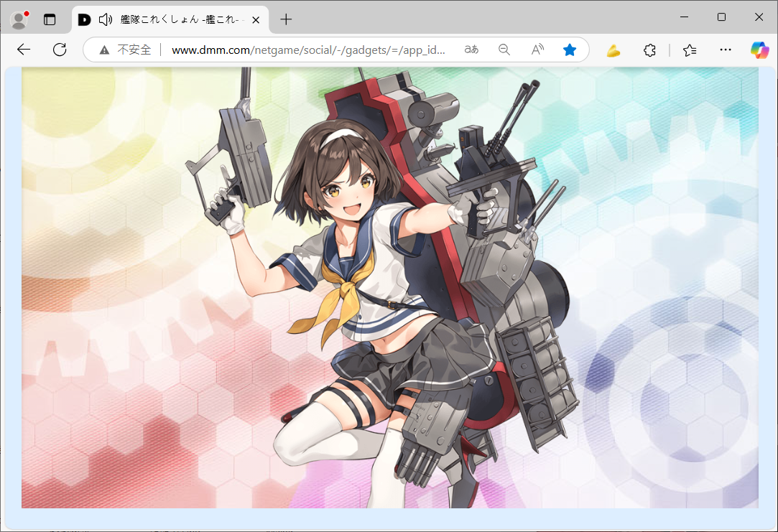Screen dimensions: 778x532
Task: Switch to the 艦隊これくしょん tab
Action: pyautogui.click(x=171, y=20)
